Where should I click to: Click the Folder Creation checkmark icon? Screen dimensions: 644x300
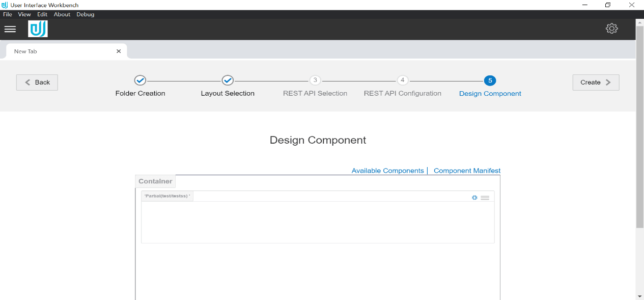point(140,80)
